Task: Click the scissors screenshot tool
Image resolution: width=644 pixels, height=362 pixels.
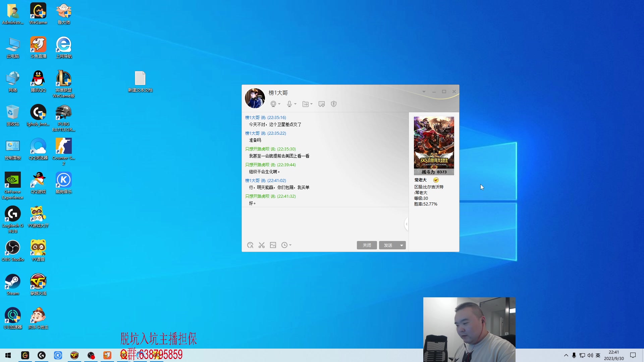Action: point(262,245)
